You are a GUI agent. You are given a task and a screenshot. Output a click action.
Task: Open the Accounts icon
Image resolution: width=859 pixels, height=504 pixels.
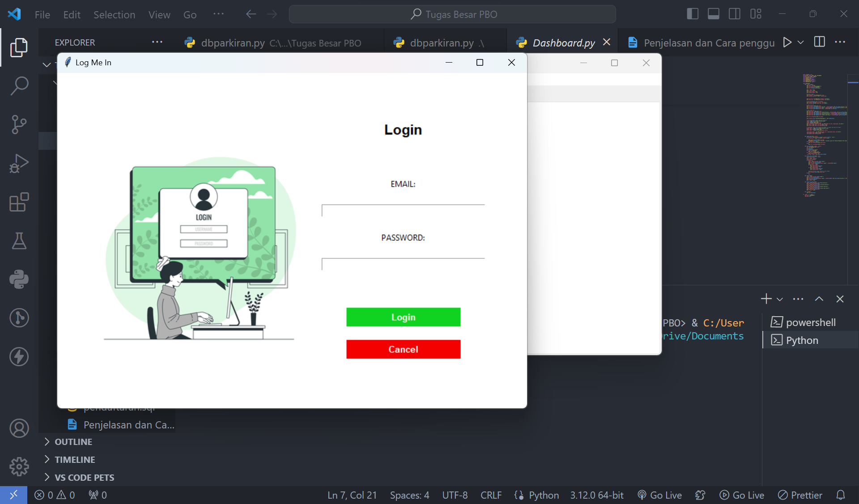19,428
